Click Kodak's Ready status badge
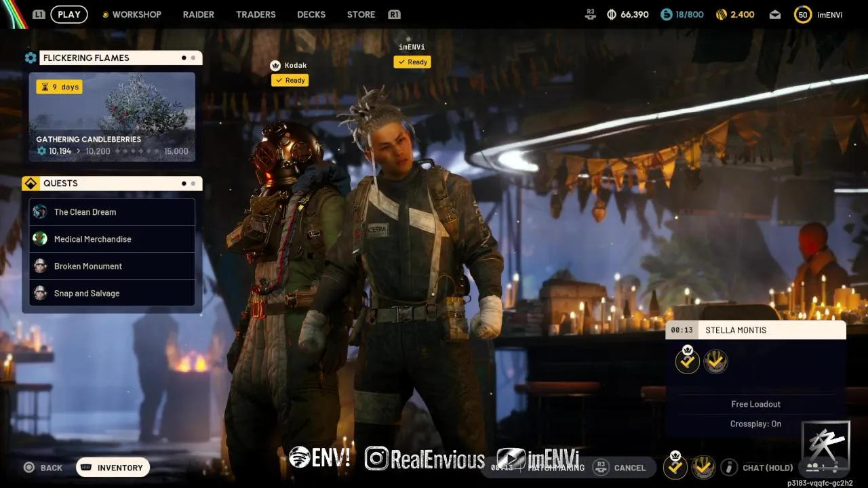The width and height of the screenshot is (868, 488). point(290,80)
